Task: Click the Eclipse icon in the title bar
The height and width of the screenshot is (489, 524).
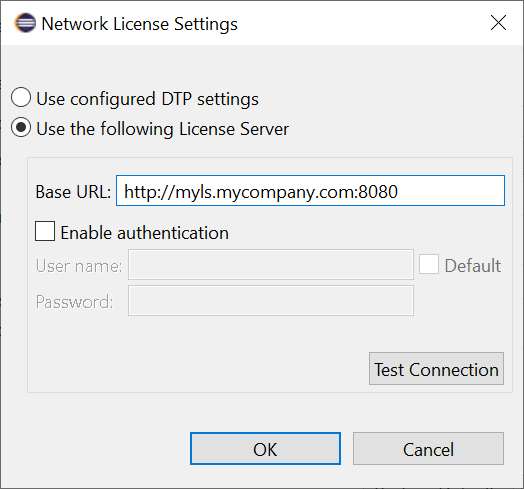Action: 25,23
